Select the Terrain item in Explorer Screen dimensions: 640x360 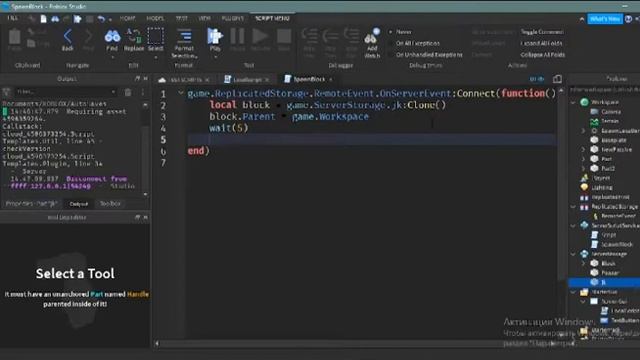(x=604, y=121)
